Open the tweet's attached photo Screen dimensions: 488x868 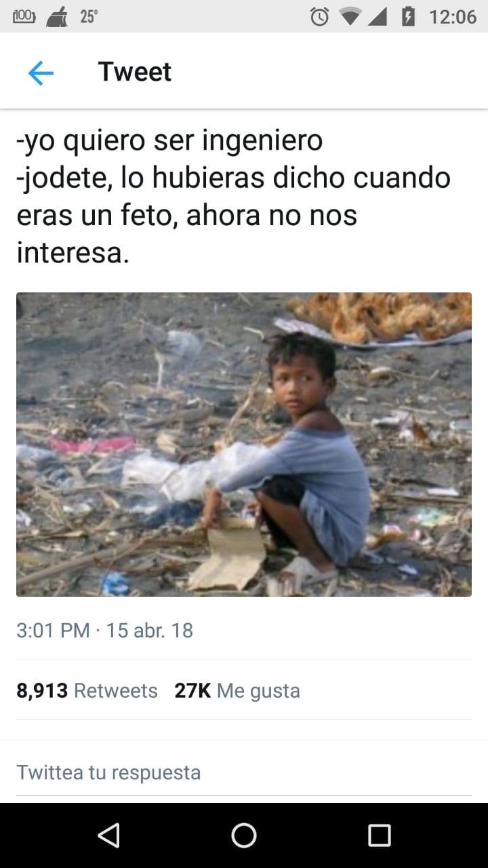[244, 444]
